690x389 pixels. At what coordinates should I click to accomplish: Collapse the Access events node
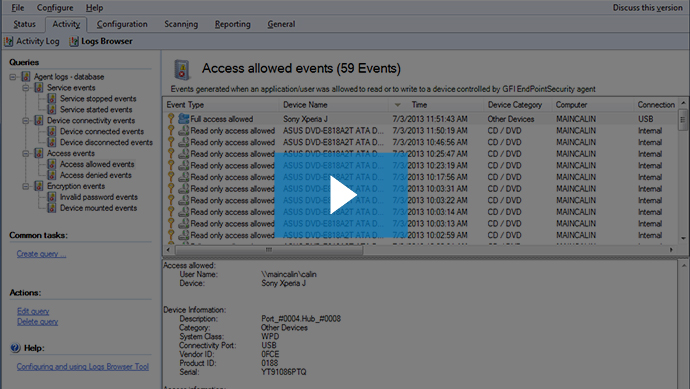point(26,154)
